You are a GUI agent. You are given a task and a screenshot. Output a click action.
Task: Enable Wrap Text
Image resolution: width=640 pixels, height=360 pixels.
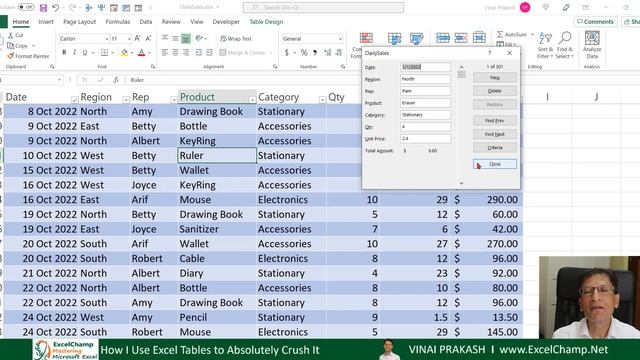click(x=236, y=38)
